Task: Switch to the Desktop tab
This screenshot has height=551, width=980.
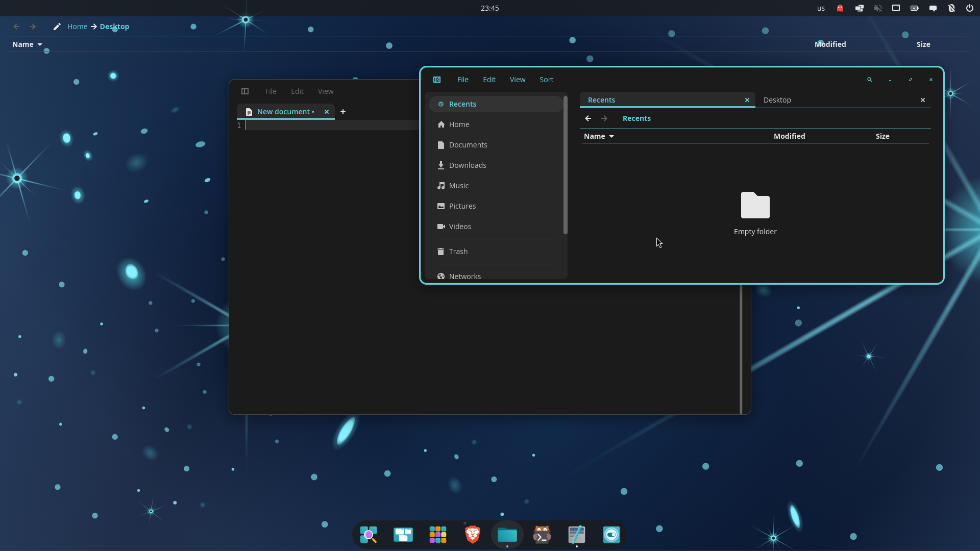Action: coord(777,100)
